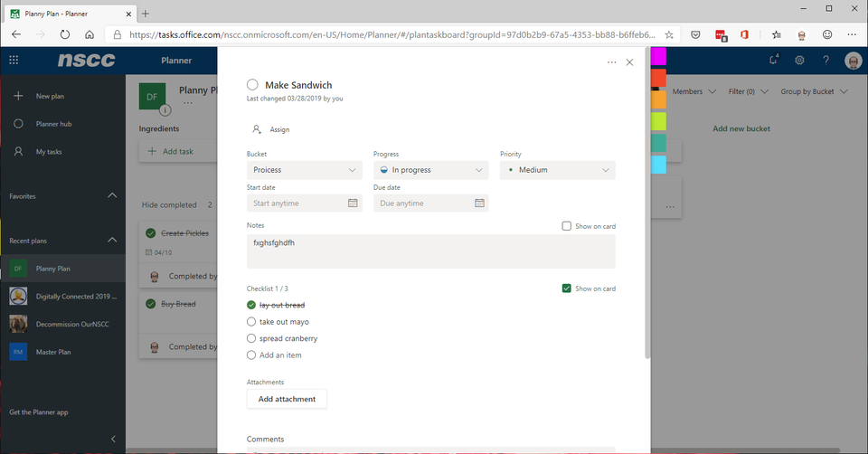Open browser settings and more menu
This screenshot has height=454, width=868.
click(852, 34)
